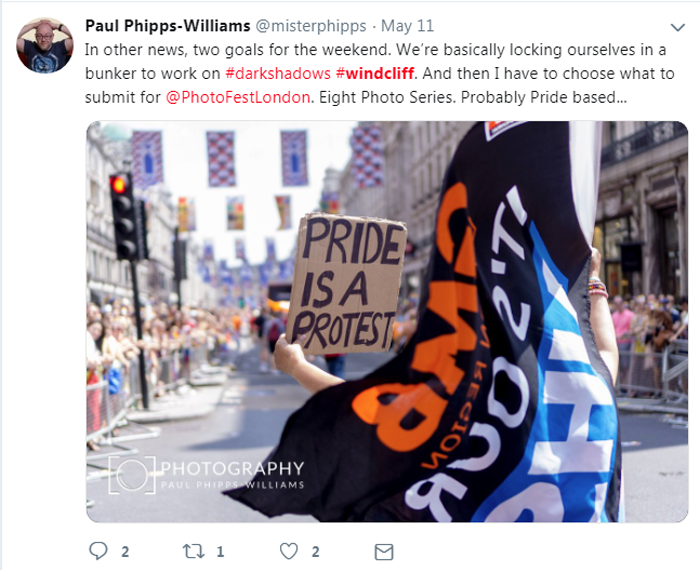Open the Pride Is A Protest photo

387,321
